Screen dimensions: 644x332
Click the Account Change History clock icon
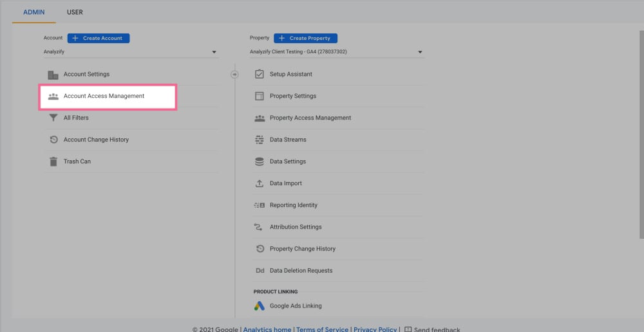coord(53,140)
